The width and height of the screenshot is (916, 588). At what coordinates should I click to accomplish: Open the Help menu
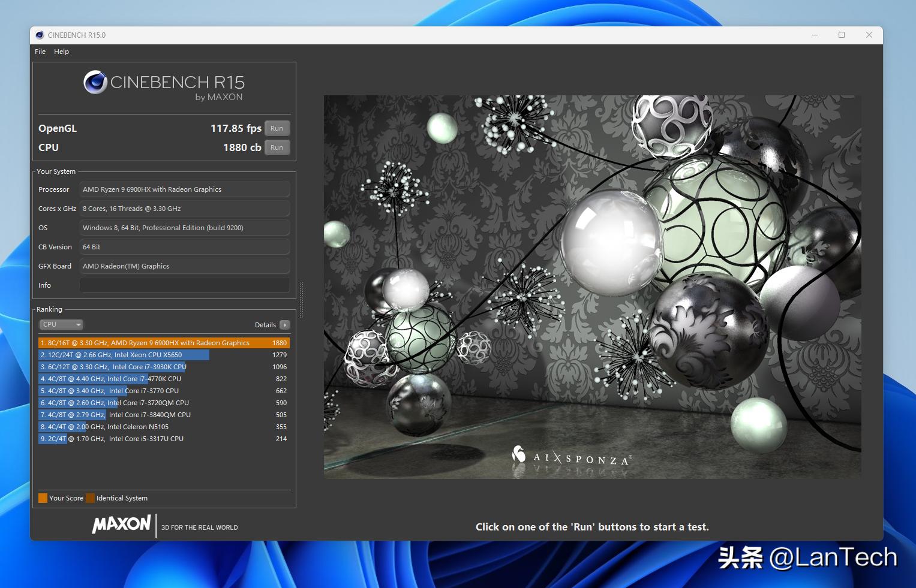(x=61, y=52)
